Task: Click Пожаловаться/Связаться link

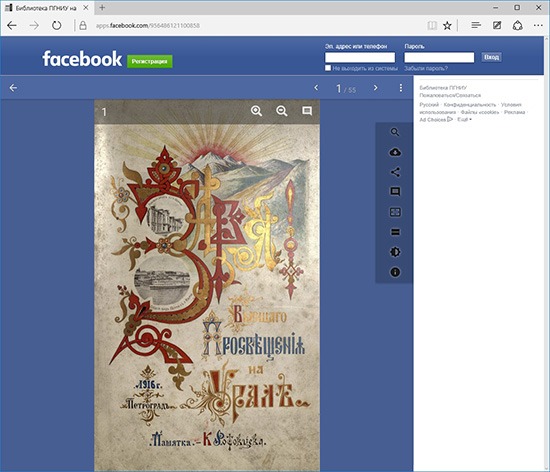Action: 450,95
